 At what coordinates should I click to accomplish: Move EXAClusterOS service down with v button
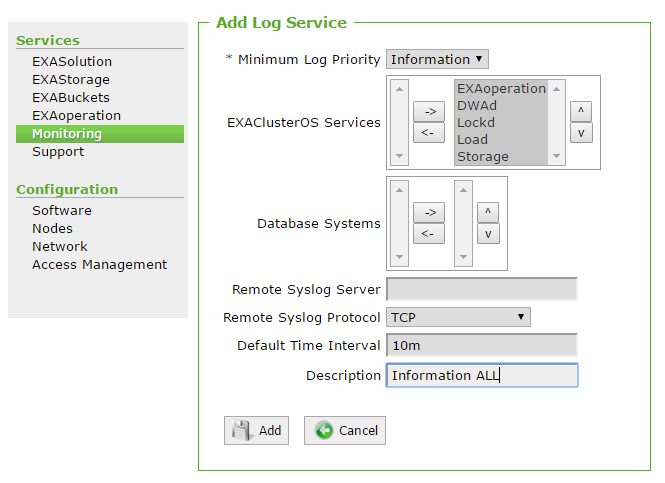tap(581, 133)
